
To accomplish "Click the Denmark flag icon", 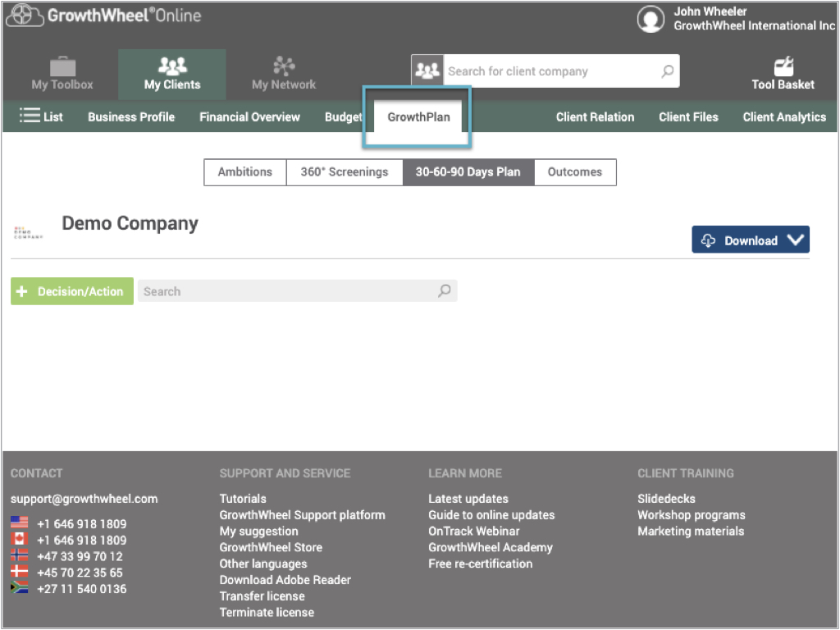I will click(x=20, y=571).
